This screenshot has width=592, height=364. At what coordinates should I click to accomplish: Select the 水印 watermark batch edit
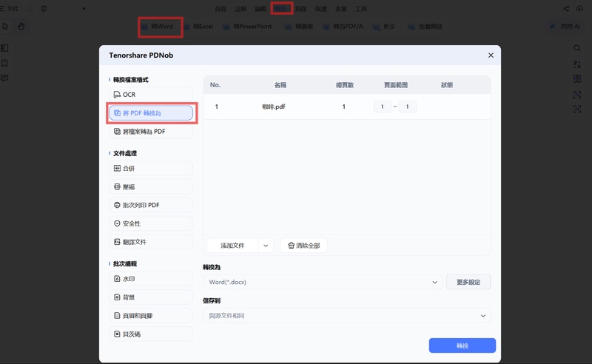[x=151, y=279]
